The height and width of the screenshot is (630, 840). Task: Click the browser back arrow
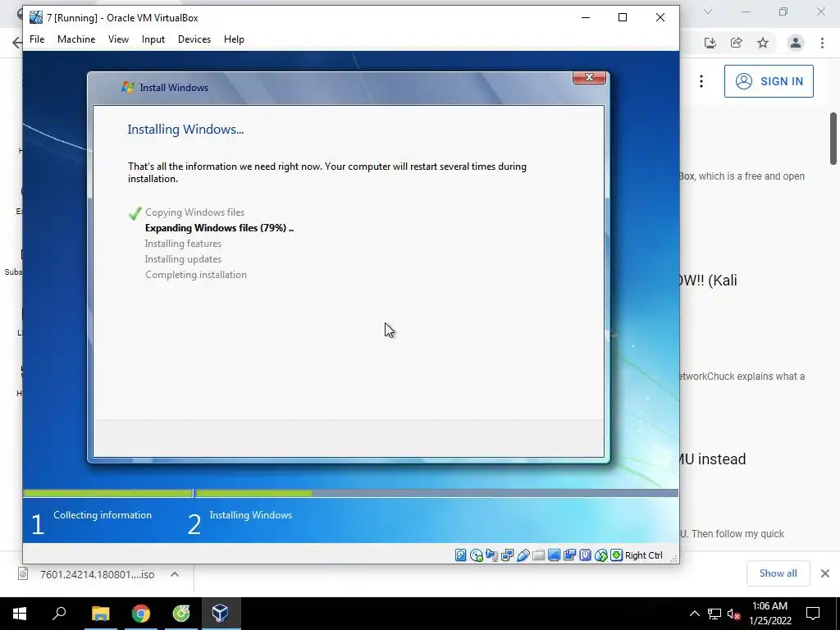(18, 43)
